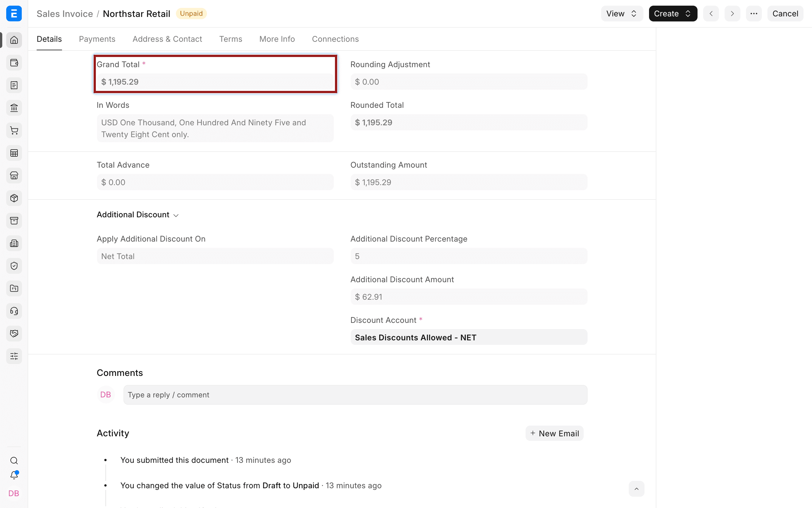Open the 3D box stock icon in sidebar
Screen dimensions: 812x508
[x=14, y=198]
